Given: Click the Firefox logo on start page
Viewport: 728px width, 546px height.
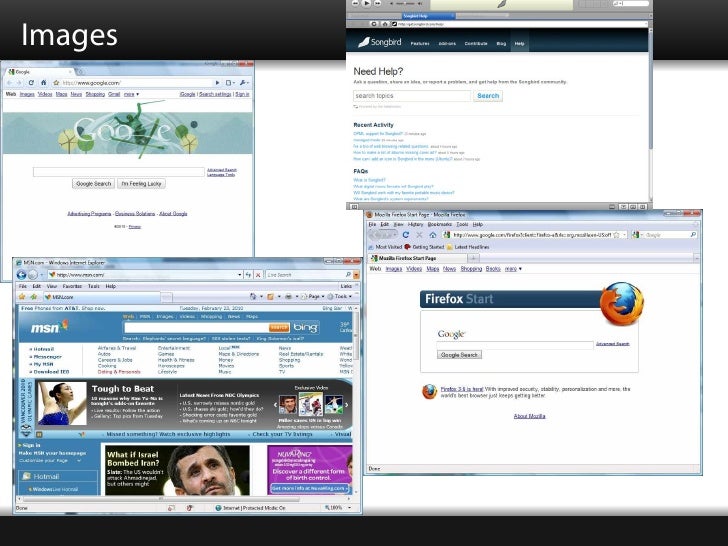Looking at the screenshot, I should tap(622, 305).
